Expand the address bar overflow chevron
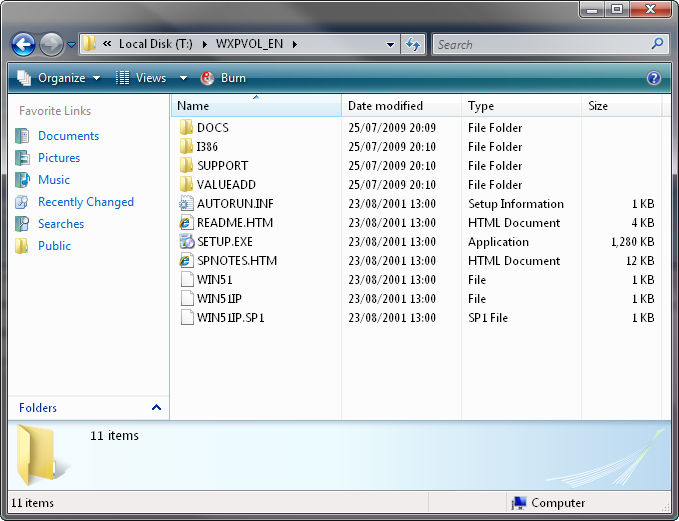Screen dimensions: 679x521 pos(107,43)
